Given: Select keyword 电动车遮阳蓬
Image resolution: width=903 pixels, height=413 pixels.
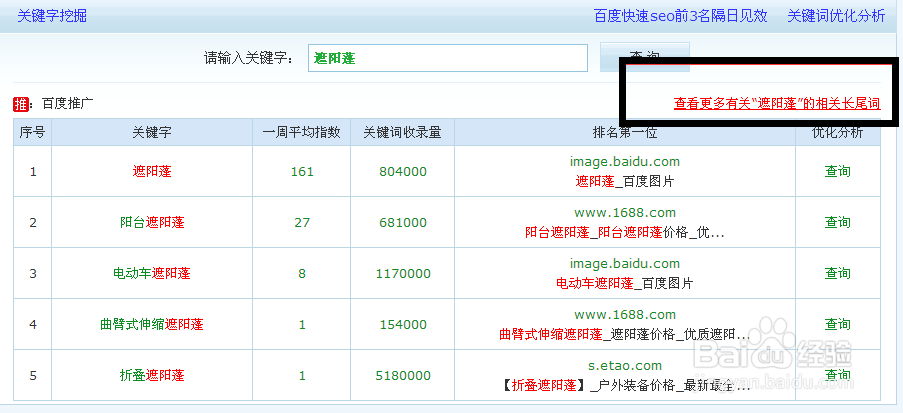Looking at the screenshot, I should (152, 273).
